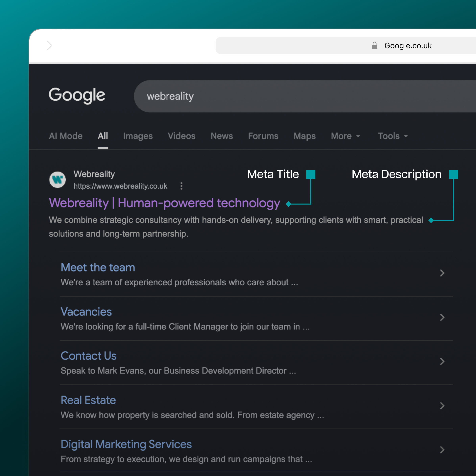This screenshot has height=476, width=476.
Task: Click the chevron beside Vacancies
Action: 442,317
